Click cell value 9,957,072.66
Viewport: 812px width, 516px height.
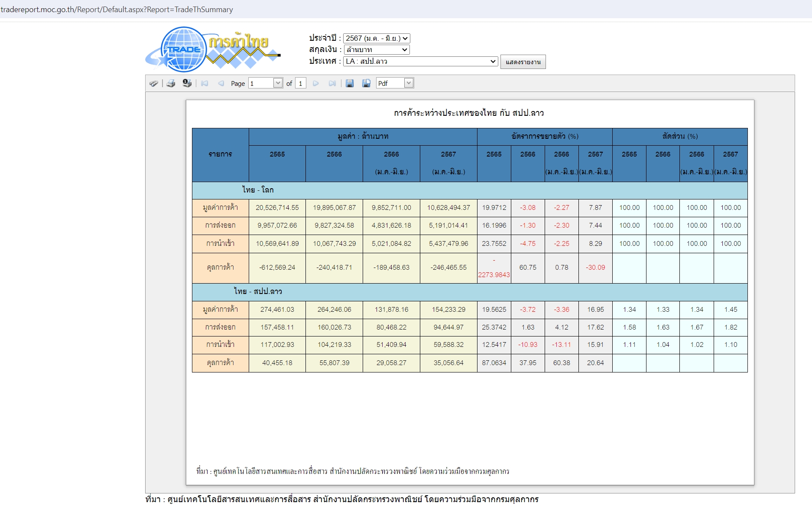click(x=277, y=225)
